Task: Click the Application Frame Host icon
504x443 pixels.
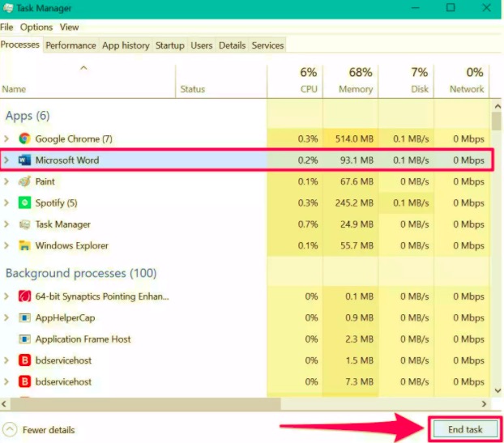Action: 25,339
